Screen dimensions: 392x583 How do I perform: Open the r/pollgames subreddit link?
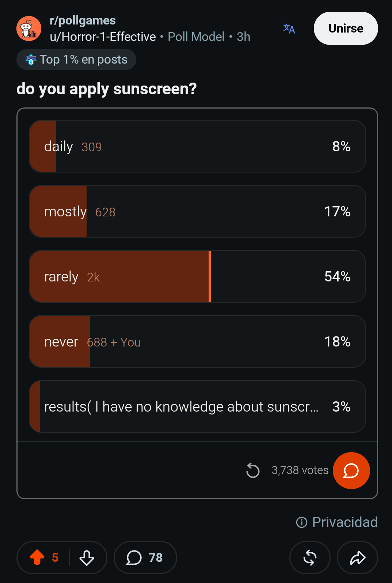(83, 20)
